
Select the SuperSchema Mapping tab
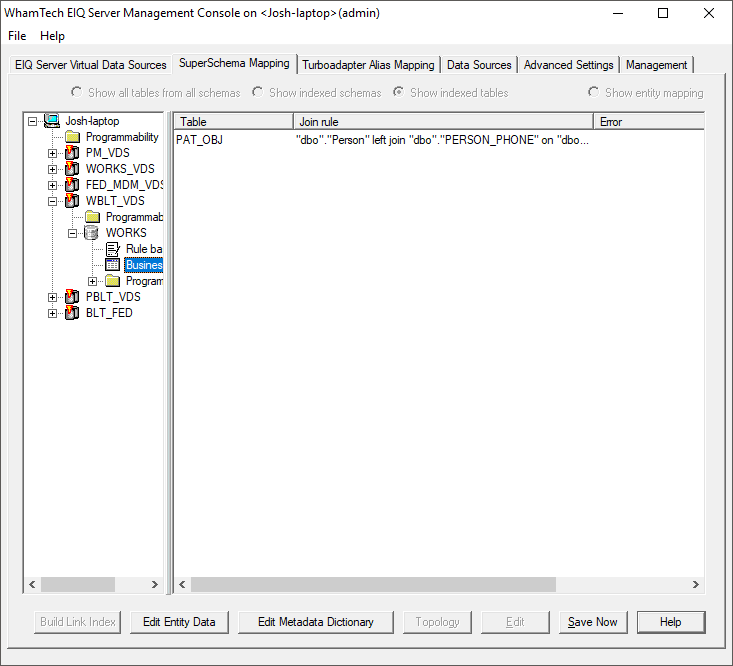point(234,63)
